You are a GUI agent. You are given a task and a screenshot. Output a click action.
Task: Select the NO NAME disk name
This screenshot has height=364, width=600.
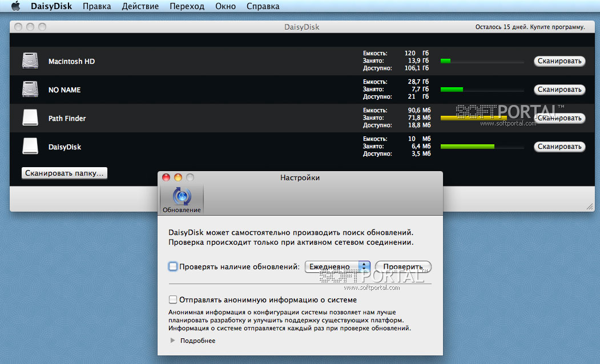click(65, 90)
